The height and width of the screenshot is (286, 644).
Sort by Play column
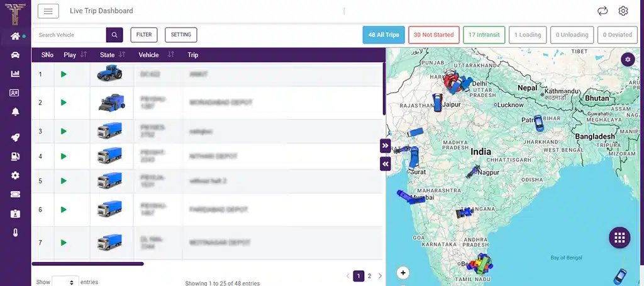[84, 54]
